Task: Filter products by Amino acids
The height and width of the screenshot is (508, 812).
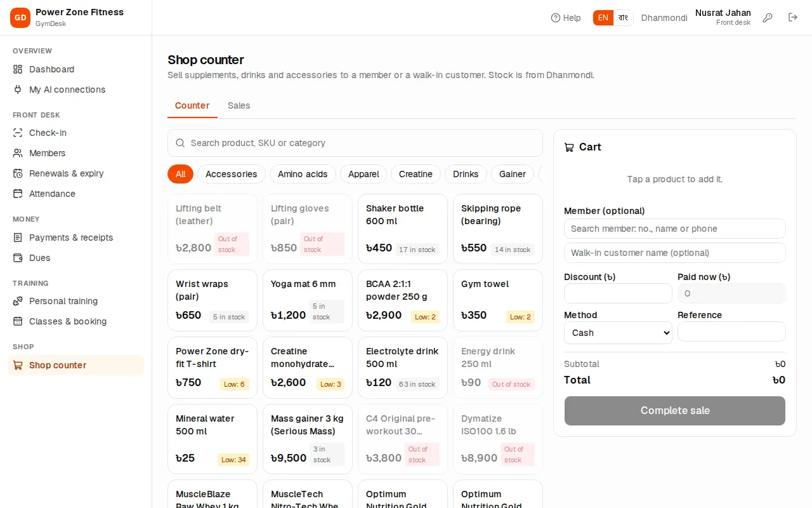Action: click(303, 174)
